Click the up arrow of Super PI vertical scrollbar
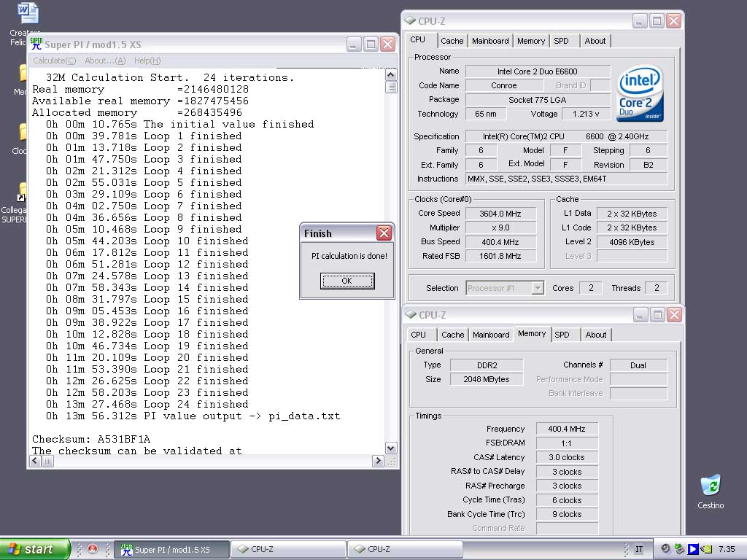The width and height of the screenshot is (747, 560). [x=390, y=74]
